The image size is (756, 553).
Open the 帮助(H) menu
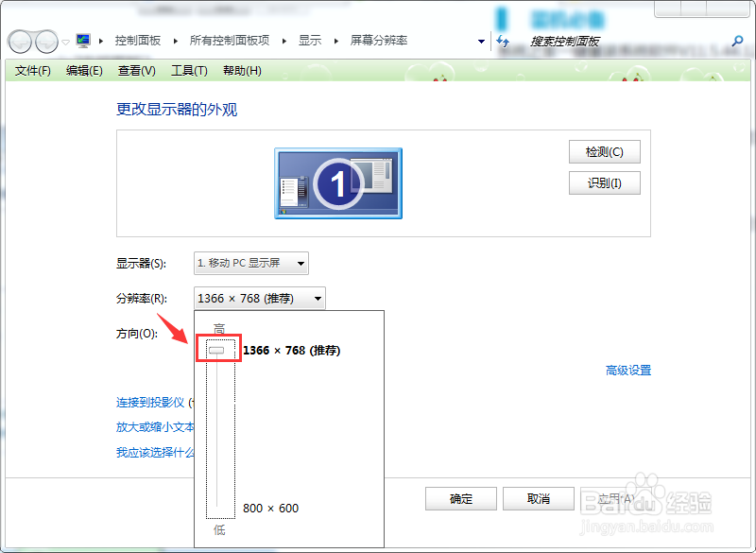(243, 71)
